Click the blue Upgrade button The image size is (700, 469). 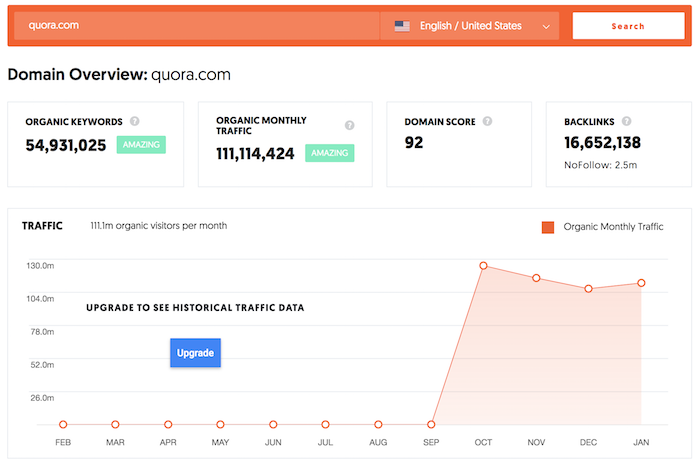pos(195,353)
